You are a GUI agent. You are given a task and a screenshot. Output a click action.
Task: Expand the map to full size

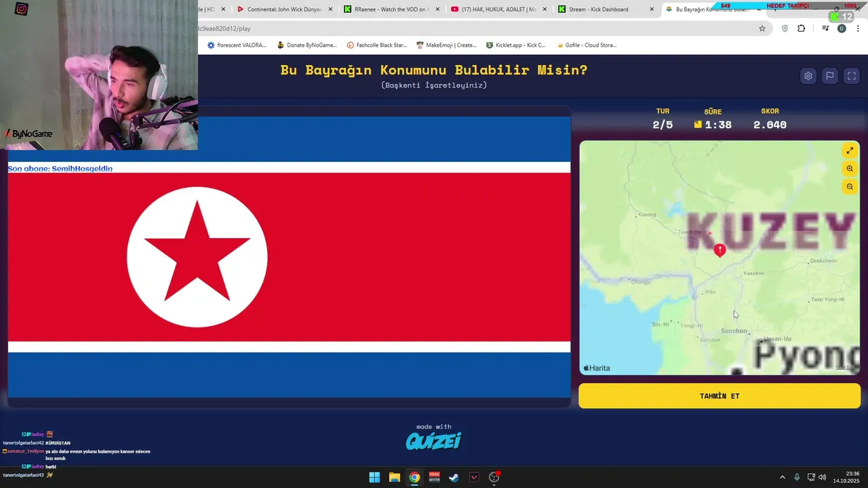(850, 150)
